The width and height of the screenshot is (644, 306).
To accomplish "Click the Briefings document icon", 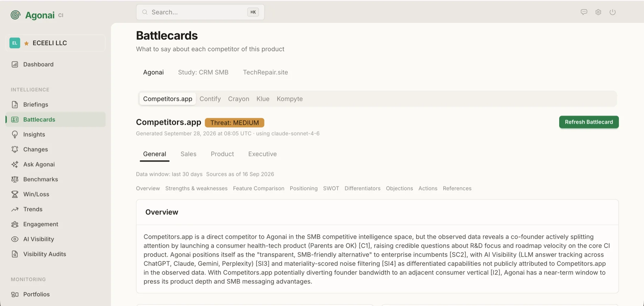I will point(15,104).
